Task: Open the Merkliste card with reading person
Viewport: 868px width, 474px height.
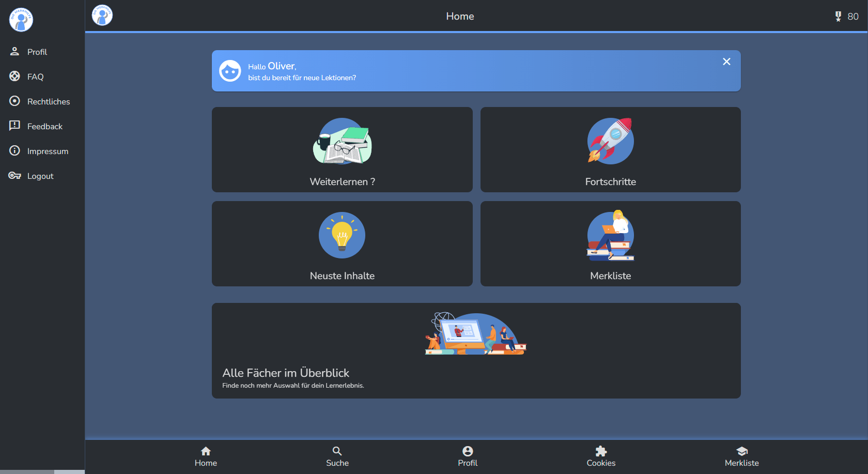Action: click(610, 243)
